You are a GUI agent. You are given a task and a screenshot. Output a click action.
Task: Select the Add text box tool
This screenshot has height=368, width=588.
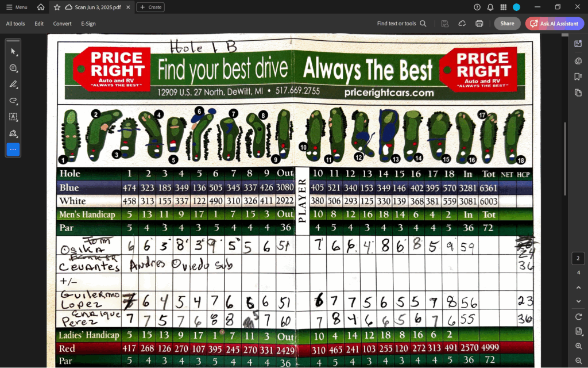pyautogui.click(x=13, y=117)
